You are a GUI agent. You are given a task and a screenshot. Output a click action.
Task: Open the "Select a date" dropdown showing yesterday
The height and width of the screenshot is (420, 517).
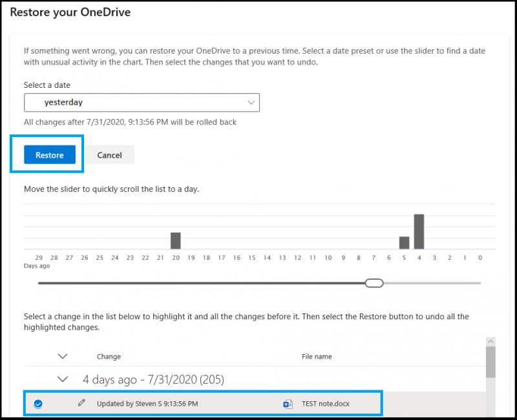pyautogui.click(x=142, y=102)
